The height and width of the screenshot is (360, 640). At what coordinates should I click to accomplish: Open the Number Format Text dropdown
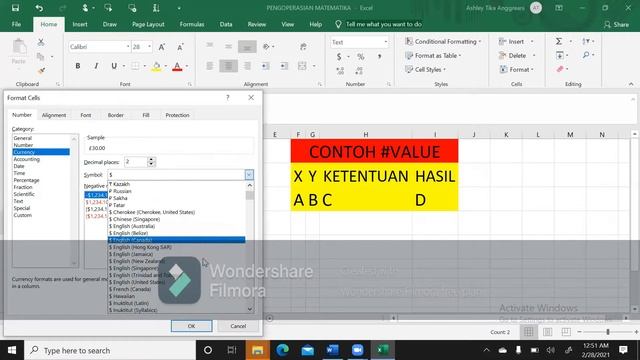(x=385, y=42)
